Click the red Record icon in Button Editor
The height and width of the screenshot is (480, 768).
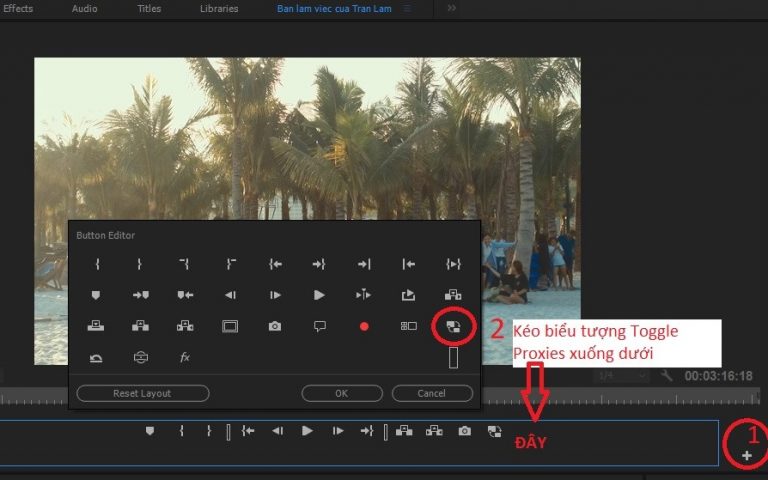364,326
